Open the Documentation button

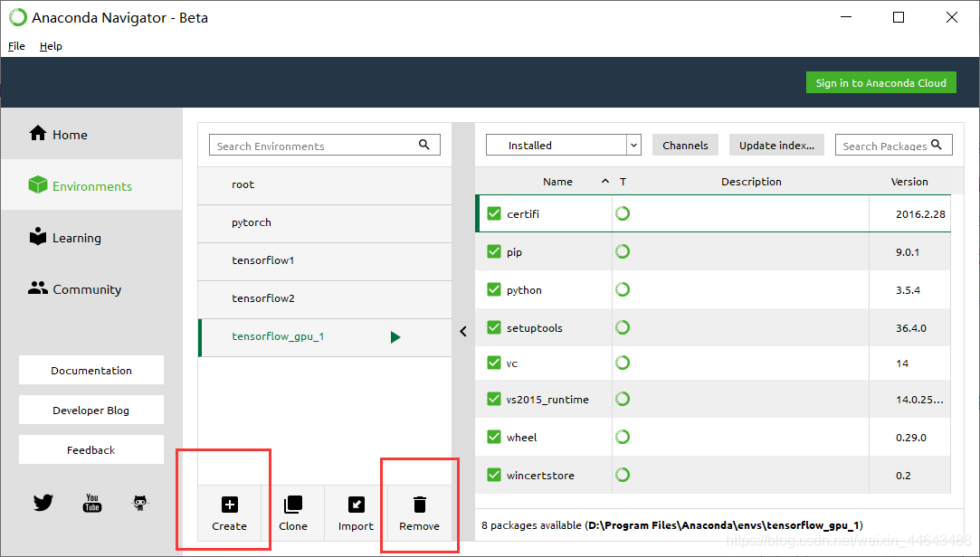pyautogui.click(x=91, y=371)
